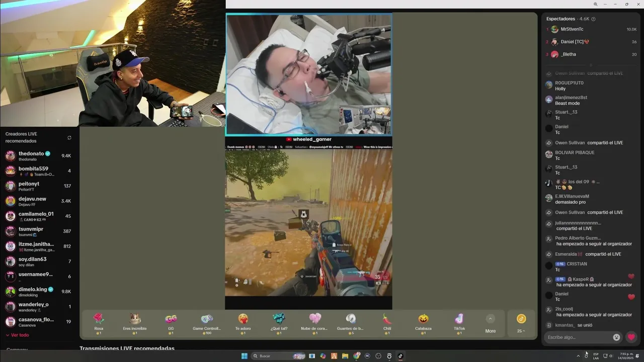644x362 pixels.
Task: Open notification center bell icon
Action: (x=637, y=356)
